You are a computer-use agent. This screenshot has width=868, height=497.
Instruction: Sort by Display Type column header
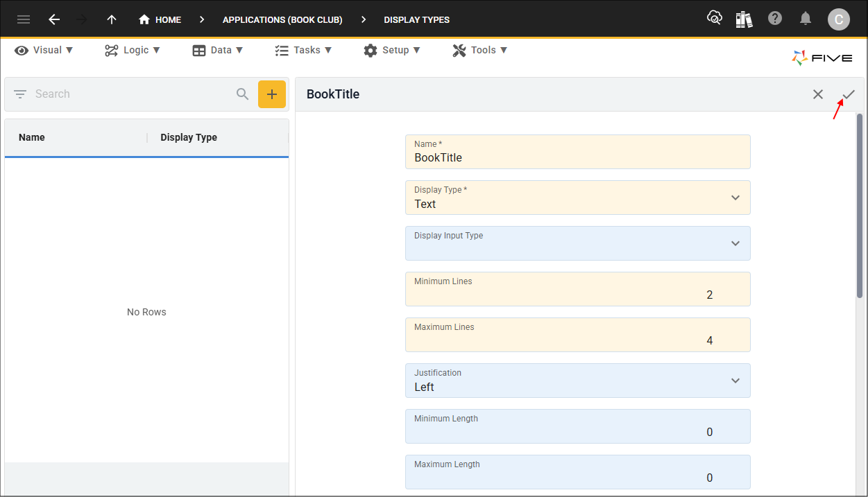189,137
